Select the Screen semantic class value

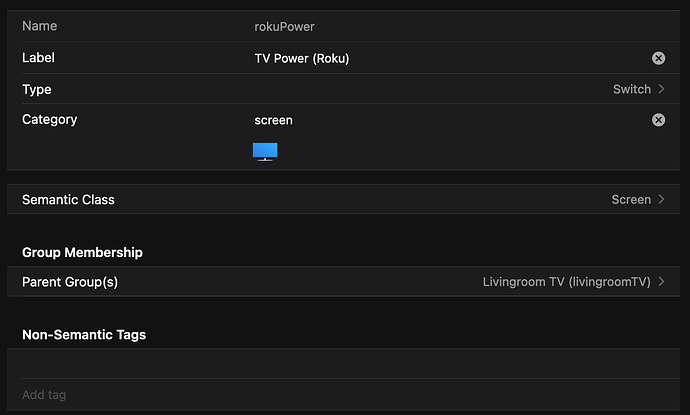click(631, 200)
